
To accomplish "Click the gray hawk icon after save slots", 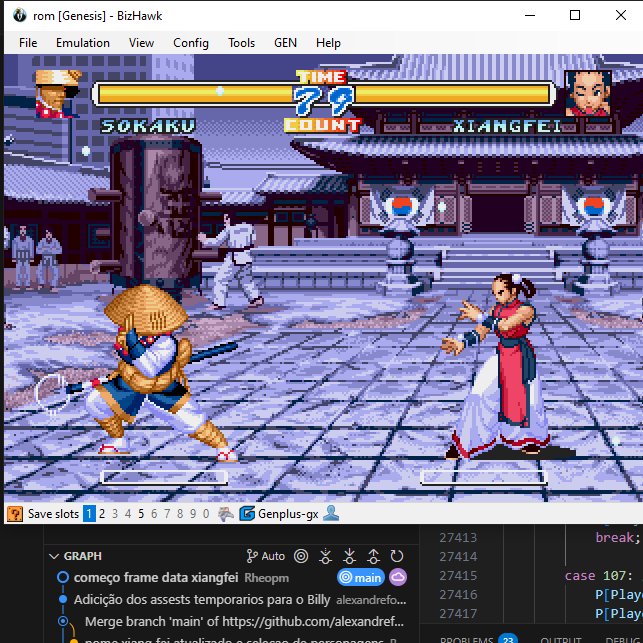I will click(x=226, y=514).
